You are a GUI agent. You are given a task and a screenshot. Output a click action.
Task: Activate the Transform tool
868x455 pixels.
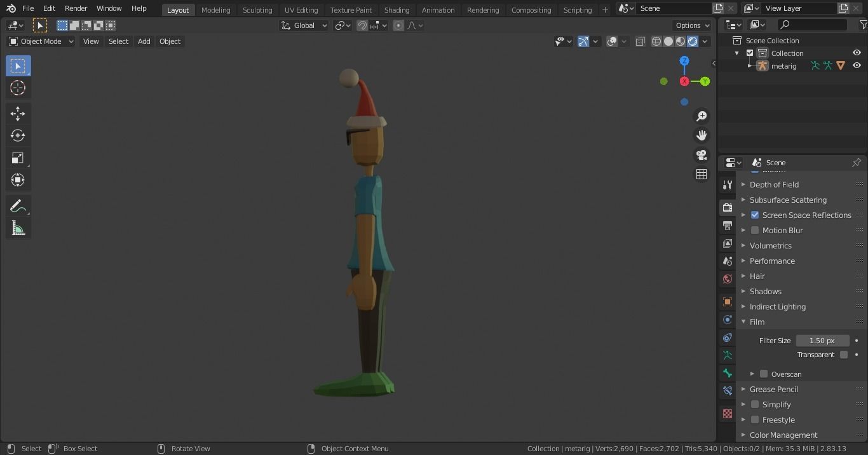[18, 180]
